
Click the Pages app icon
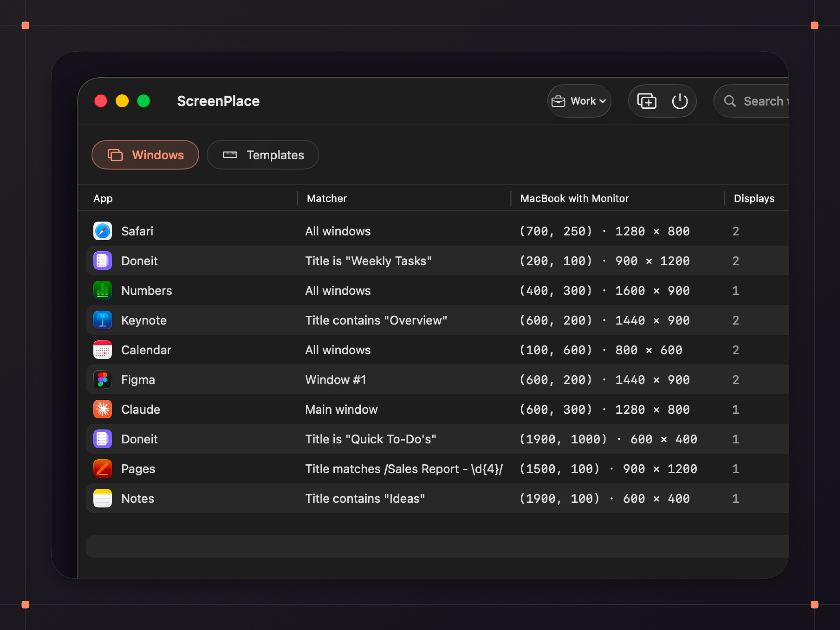click(103, 469)
